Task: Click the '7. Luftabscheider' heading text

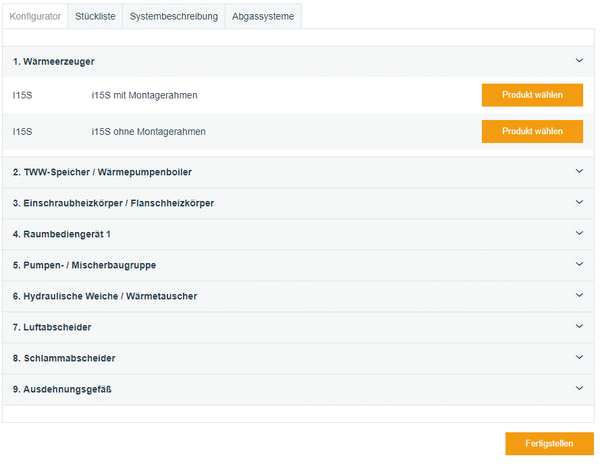Action: (53, 327)
